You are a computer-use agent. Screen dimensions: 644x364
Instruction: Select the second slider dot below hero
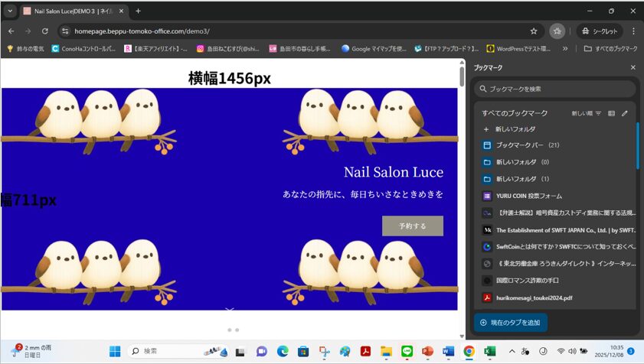[x=237, y=330]
